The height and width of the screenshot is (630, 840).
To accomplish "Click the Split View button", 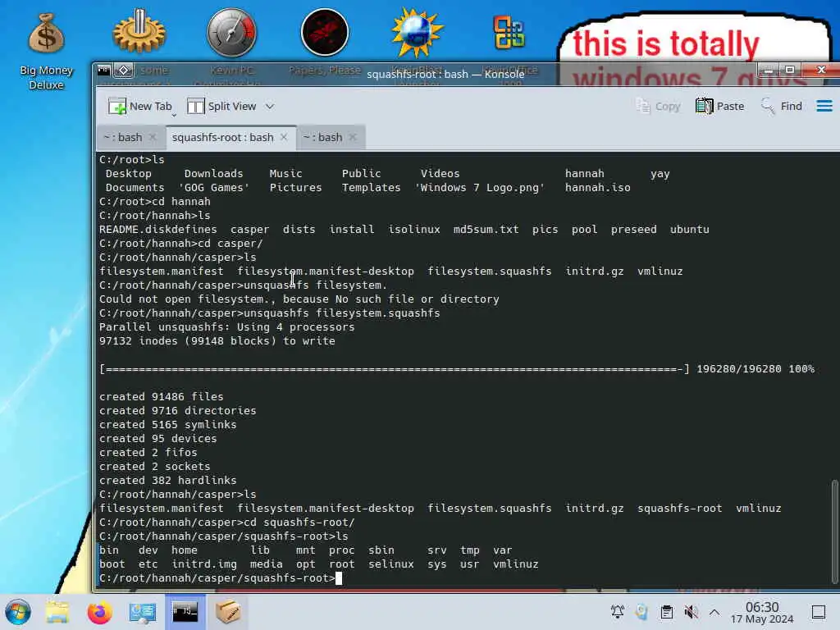I will click(x=221, y=106).
